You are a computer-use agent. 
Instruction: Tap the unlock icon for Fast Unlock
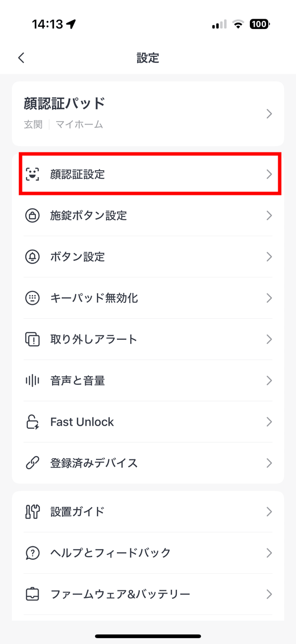(x=33, y=422)
